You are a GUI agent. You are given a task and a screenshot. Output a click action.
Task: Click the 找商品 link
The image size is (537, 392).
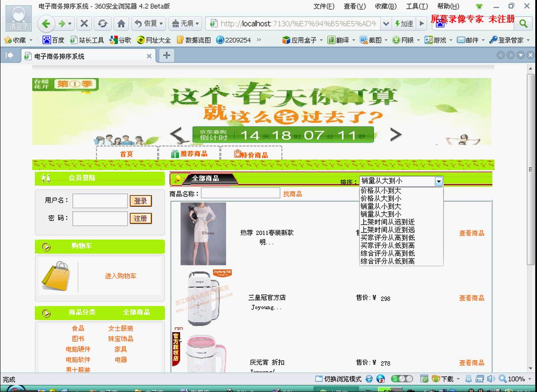pos(293,194)
